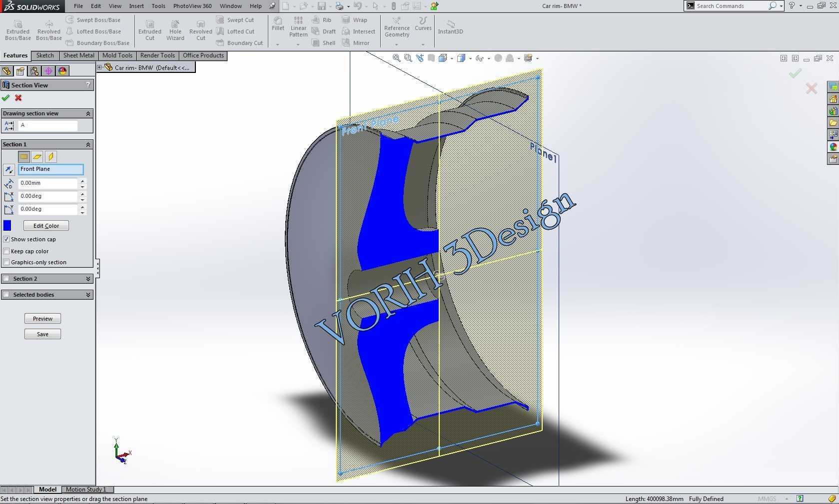Image resolution: width=839 pixels, height=504 pixels.
Task: Check the Selected bodies checkbox
Action: tap(6, 295)
